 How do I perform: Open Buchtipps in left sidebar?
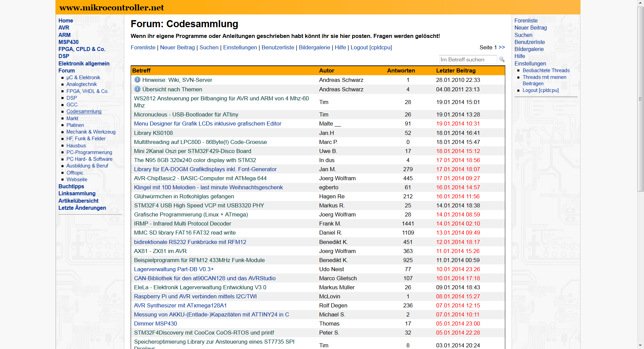[x=71, y=186]
